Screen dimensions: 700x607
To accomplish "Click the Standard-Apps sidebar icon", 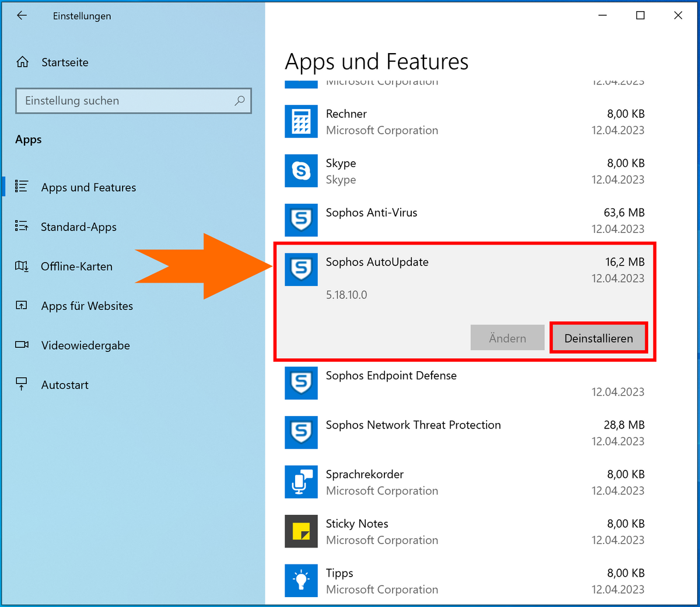I will (22, 226).
